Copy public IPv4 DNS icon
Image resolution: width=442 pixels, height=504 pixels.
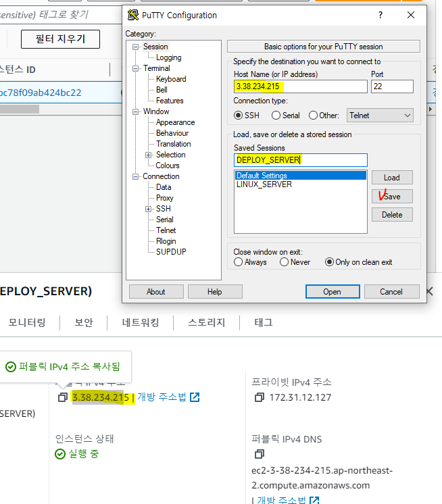click(x=259, y=454)
